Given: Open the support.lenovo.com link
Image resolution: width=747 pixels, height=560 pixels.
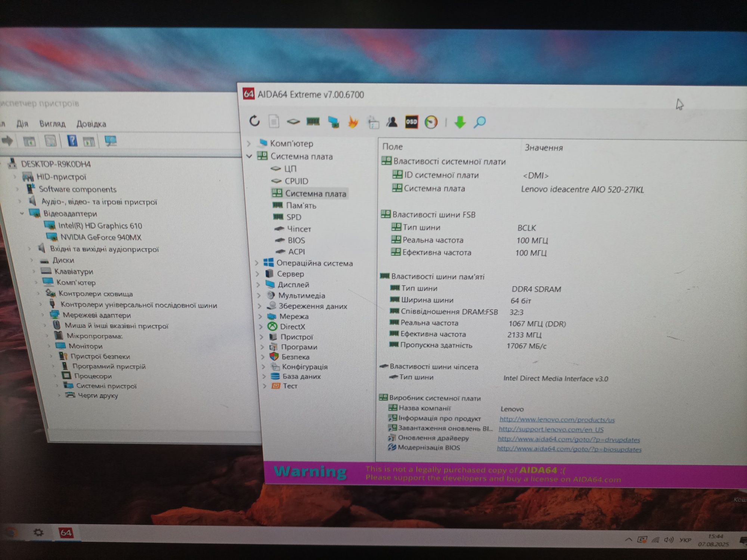Looking at the screenshot, I should click(551, 429).
